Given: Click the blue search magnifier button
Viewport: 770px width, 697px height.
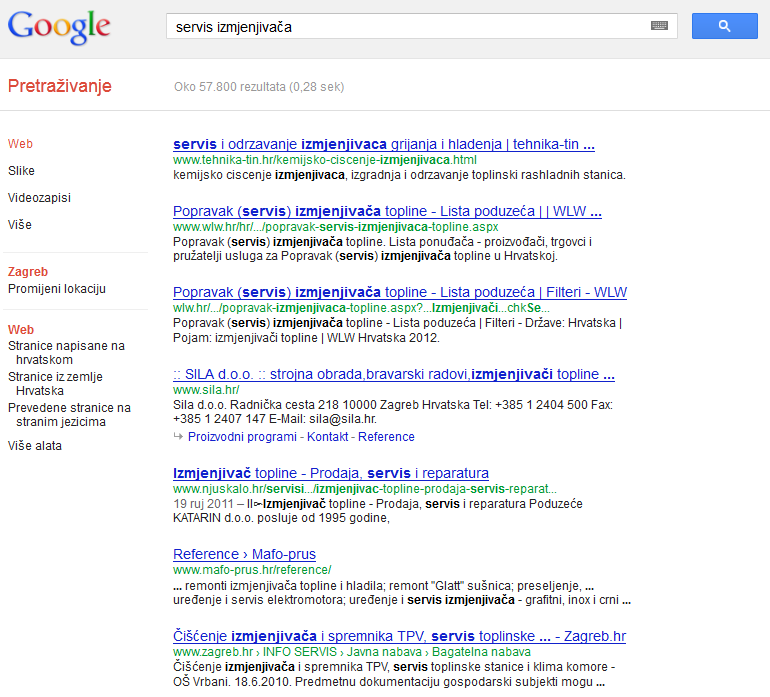Looking at the screenshot, I should click(x=724, y=26).
